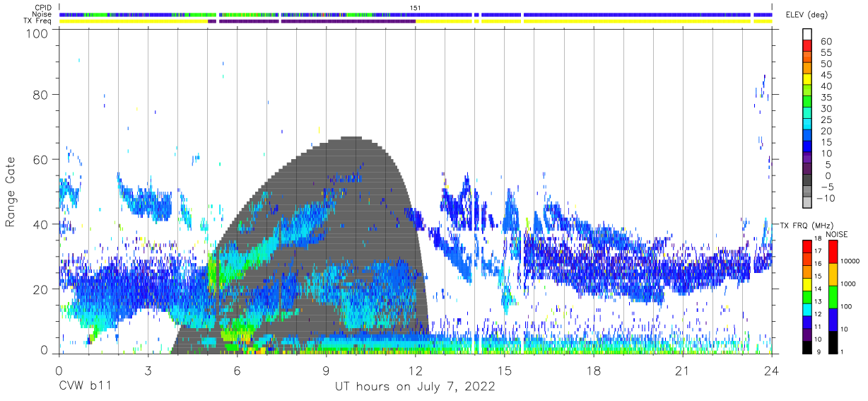Click the 1000 label on NOISE scale
This screenshot has width=868, height=401.
tap(848, 284)
